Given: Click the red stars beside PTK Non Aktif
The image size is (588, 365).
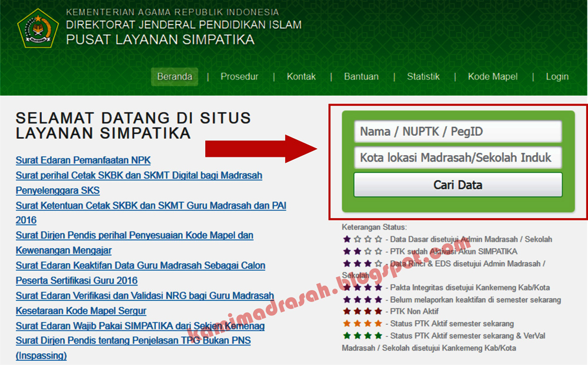Looking at the screenshot, I should (363, 311).
